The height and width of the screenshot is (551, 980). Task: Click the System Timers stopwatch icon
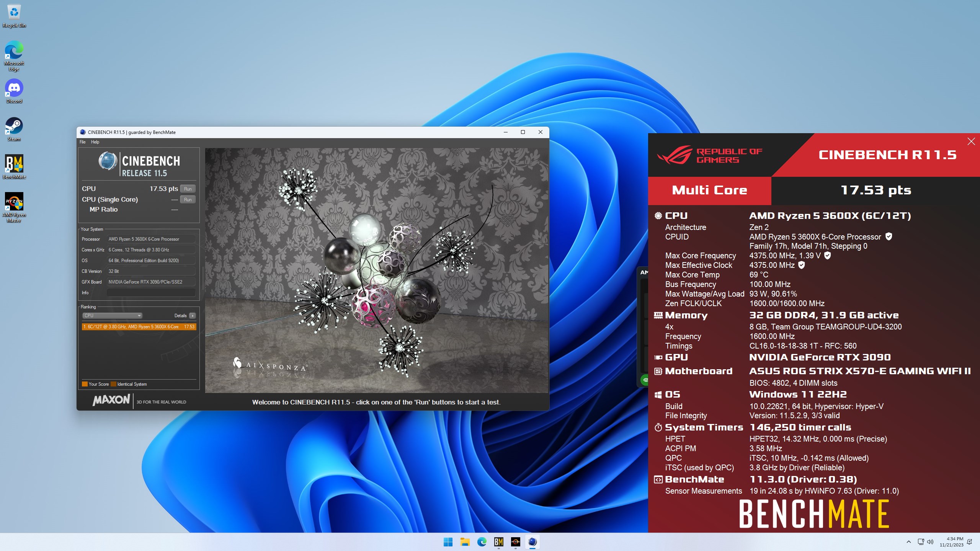(x=658, y=427)
